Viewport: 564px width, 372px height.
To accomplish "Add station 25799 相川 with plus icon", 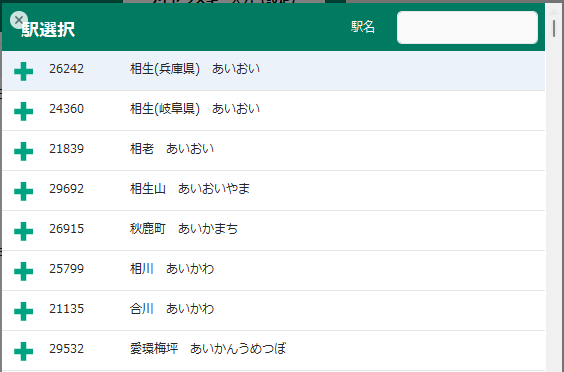I will coord(24,271).
